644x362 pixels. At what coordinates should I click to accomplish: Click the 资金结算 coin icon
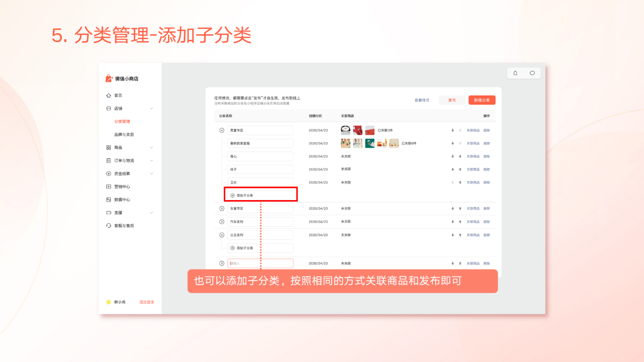click(x=109, y=173)
